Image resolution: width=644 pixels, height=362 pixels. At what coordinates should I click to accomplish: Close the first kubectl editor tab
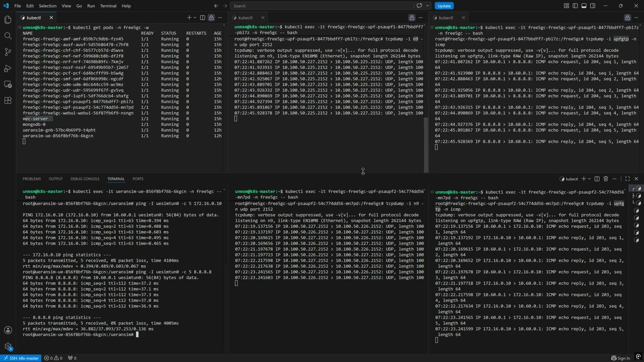[51, 18]
